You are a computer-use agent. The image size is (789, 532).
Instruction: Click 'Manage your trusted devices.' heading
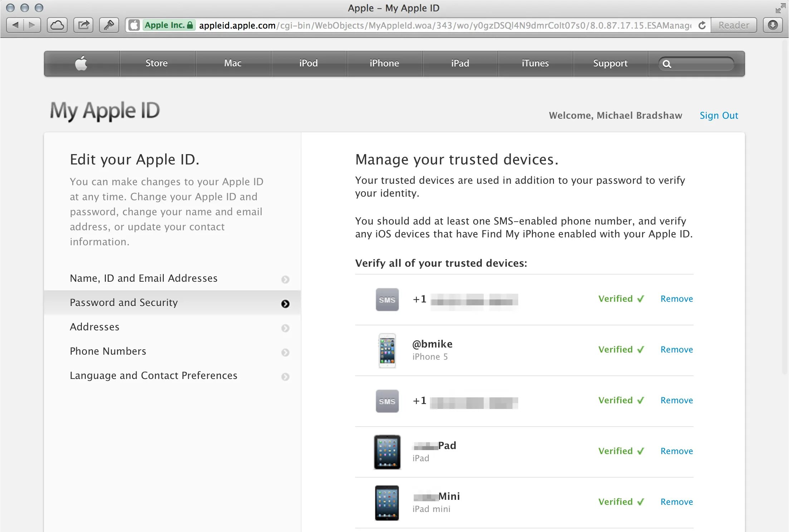pyautogui.click(x=457, y=159)
